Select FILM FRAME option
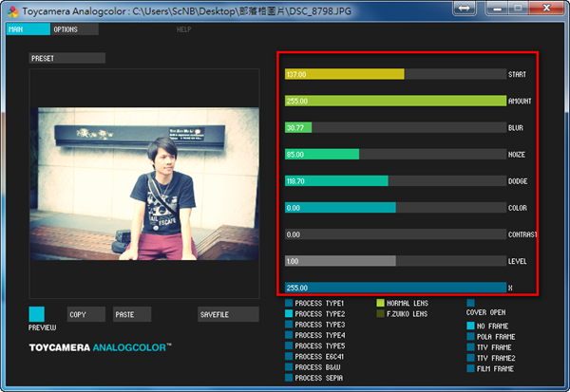Screen dimensions: 570x392 click(x=471, y=368)
